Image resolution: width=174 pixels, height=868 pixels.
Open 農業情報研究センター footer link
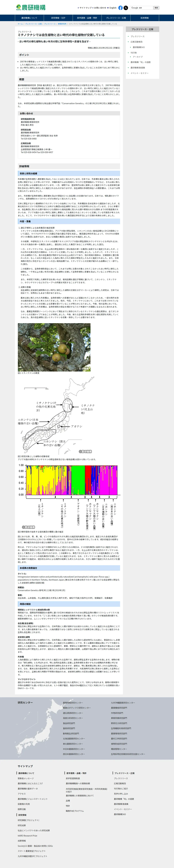click(73, 703)
